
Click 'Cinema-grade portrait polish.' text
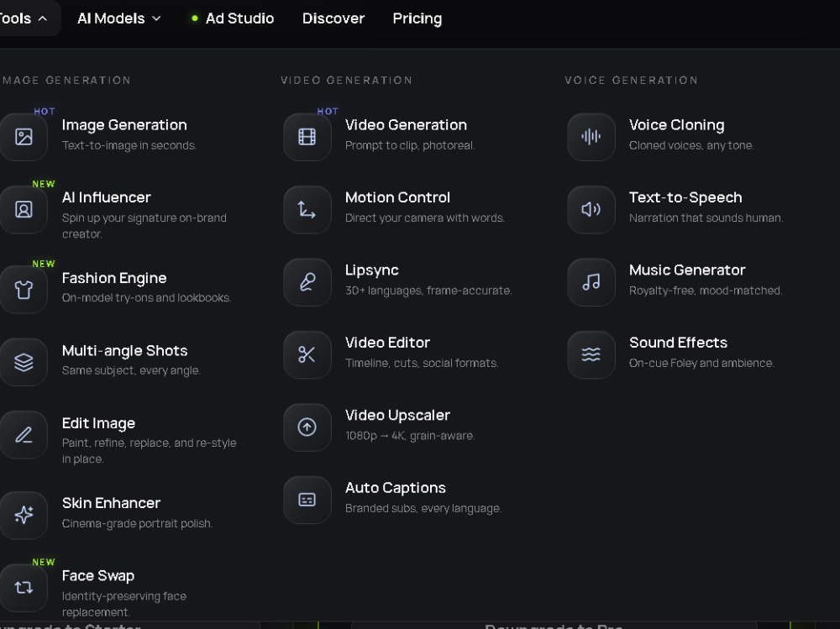tap(137, 523)
